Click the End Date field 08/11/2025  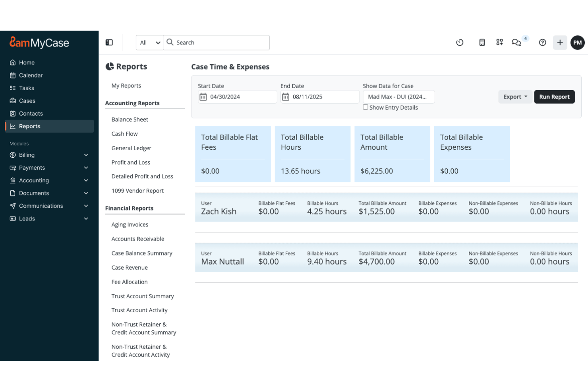click(320, 97)
